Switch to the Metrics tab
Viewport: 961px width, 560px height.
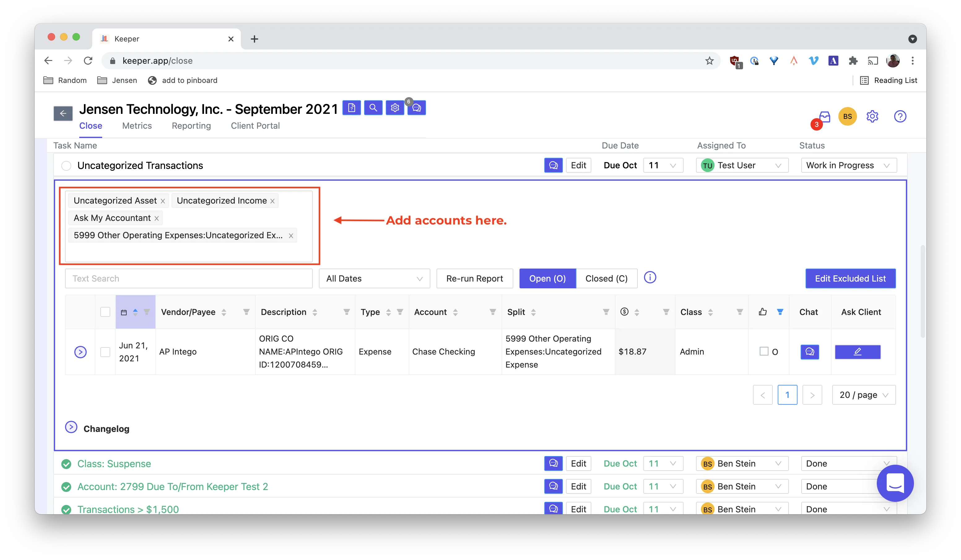137,125
